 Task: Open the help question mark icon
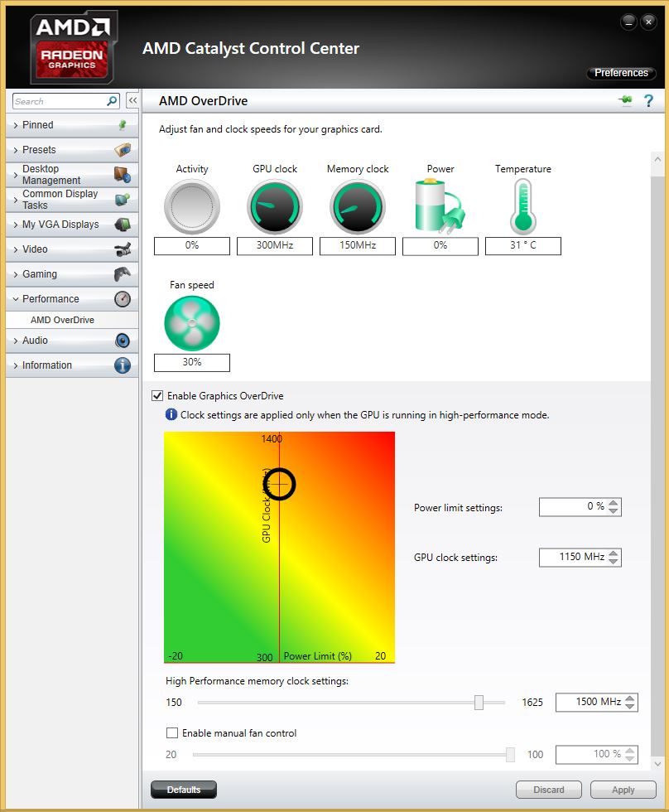(648, 100)
